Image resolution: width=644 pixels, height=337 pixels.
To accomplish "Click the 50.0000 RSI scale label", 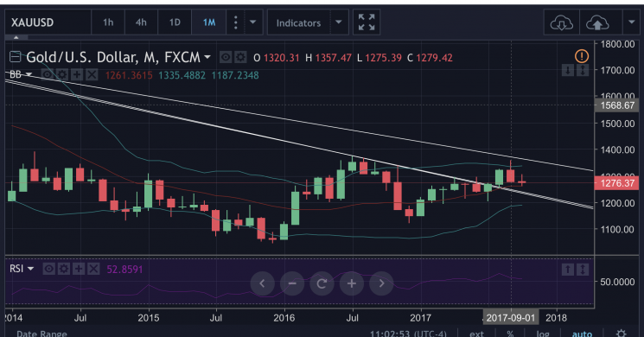I will click(x=617, y=282).
